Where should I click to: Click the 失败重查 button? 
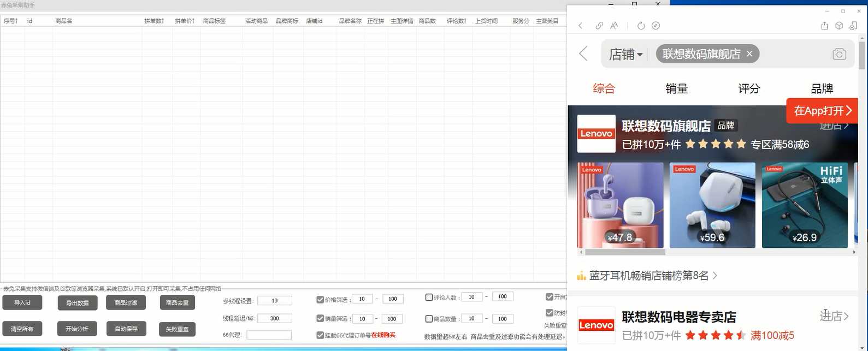tap(178, 329)
